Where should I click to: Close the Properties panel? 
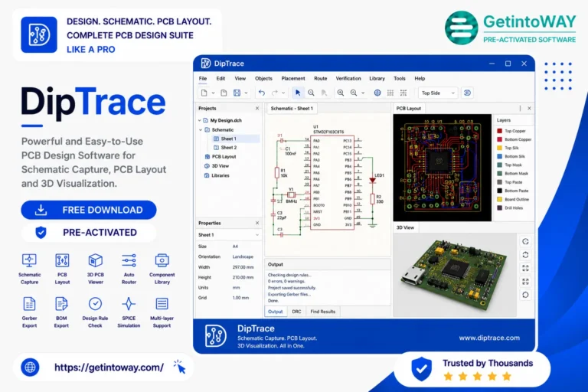coord(257,223)
